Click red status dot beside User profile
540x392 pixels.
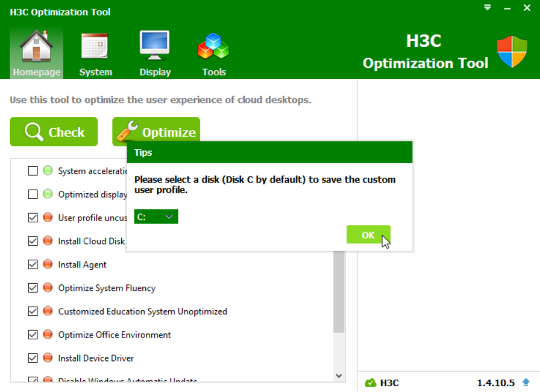pyautogui.click(x=48, y=217)
